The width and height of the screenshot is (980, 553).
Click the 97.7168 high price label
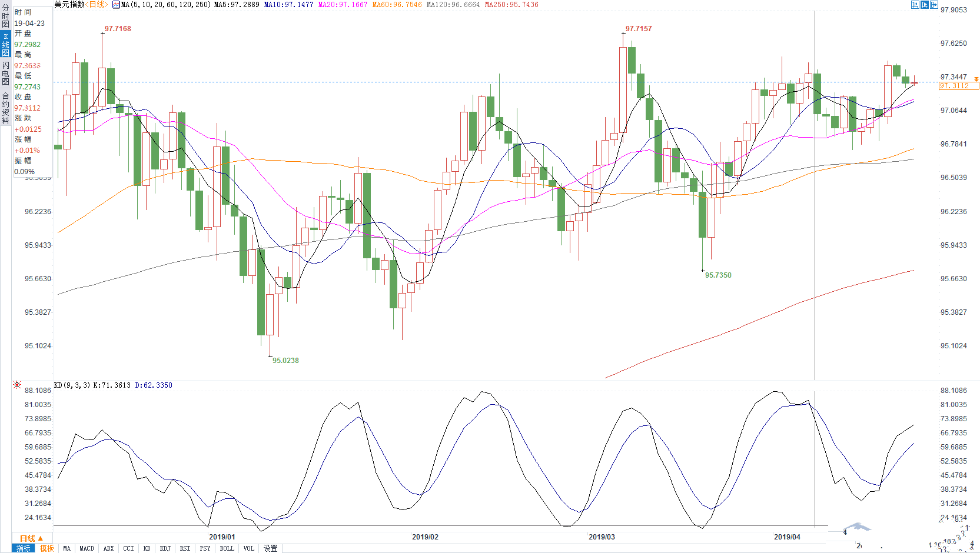118,29
